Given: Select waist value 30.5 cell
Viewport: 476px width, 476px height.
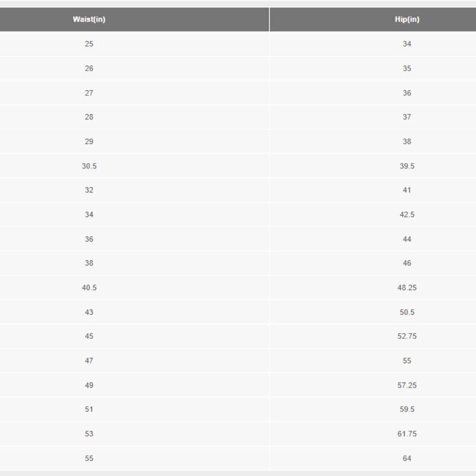Looking at the screenshot, I should point(89,166).
